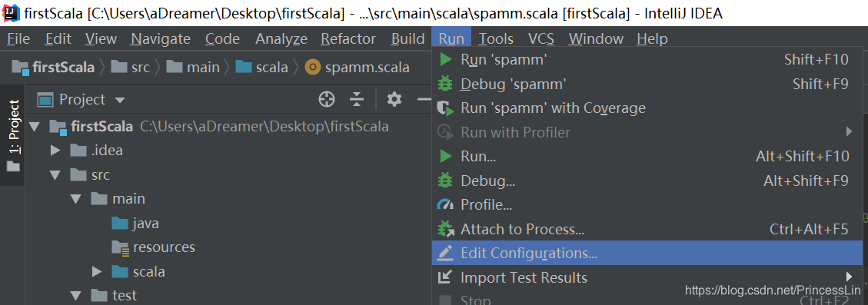Toggle the 1: Project side tool window tab
The width and height of the screenshot is (868, 305).
pos(14,136)
